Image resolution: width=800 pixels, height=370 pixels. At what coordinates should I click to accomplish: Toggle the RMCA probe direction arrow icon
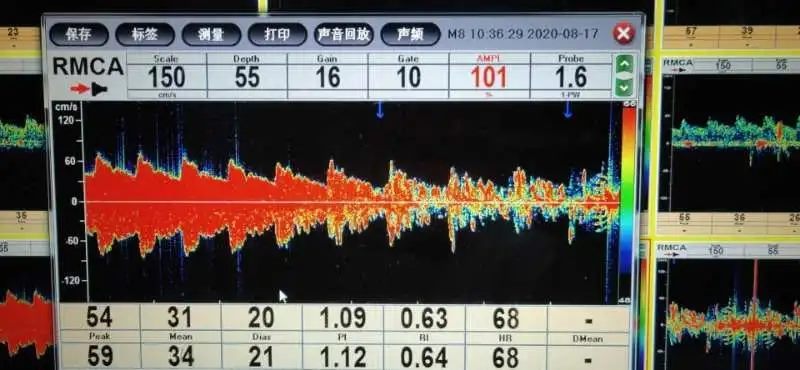(x=89, y=89)
